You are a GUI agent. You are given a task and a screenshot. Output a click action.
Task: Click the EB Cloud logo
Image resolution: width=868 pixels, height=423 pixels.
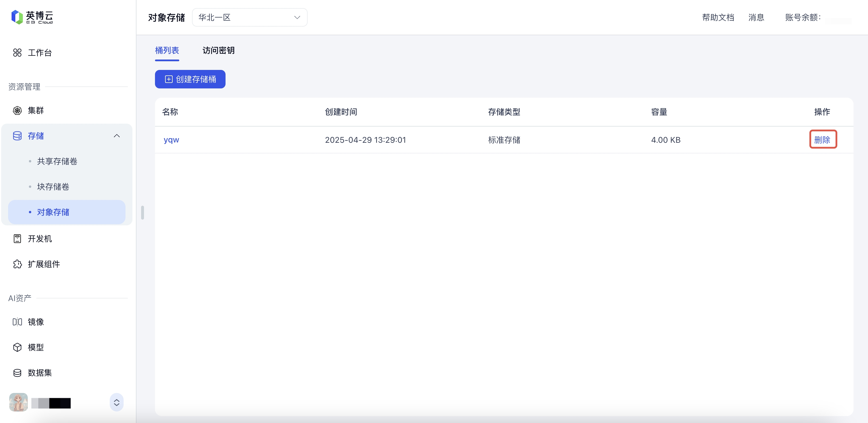click(32, 17)
